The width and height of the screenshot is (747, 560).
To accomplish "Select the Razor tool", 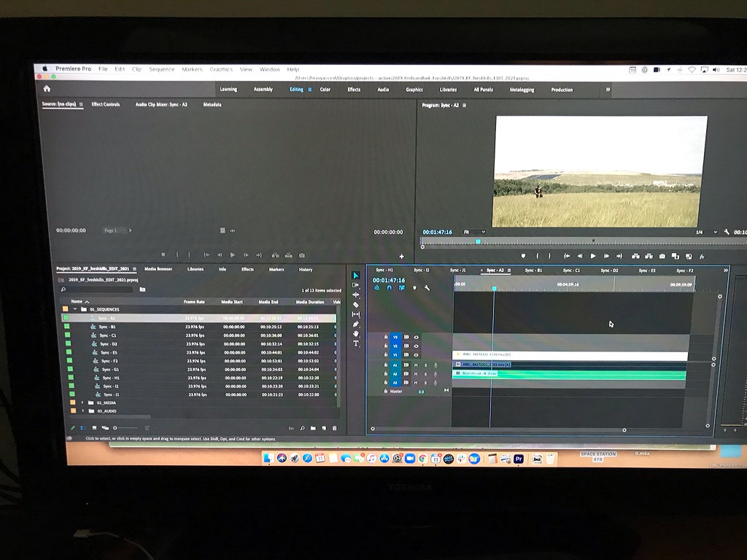I will click(x=355, y=305).
